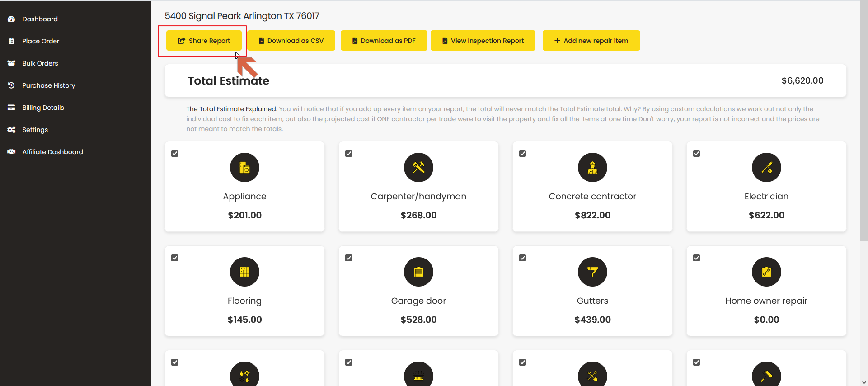Click the Concrete contractor worker icon
Viewport: 868px width, 386px height.
pos(592,168)
